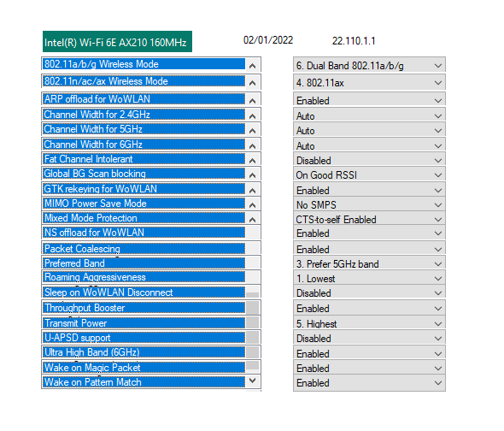The width and height of the screenshot is (504, 431).
Task: Click up arrow beside 802.11n/ac/ax Wireless Mode
Action: [x=253, y=83]
